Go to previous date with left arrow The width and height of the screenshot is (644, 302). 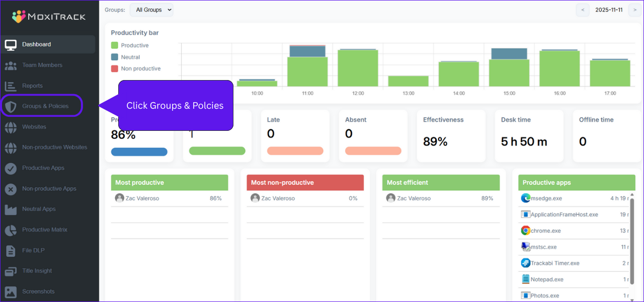pyautogui.click(x=583, y=10)
